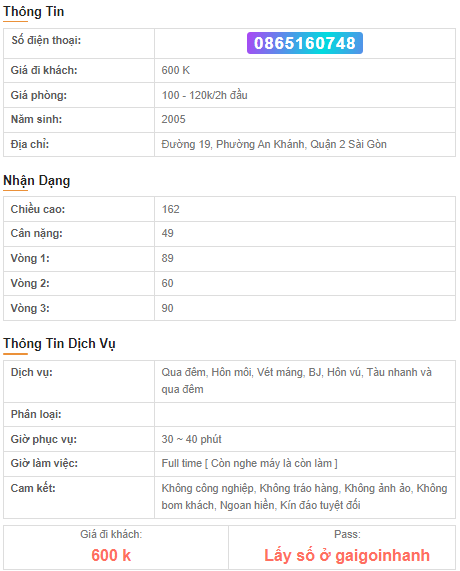Click the '30 ~ 40 phút' service time value

pyautogui.click(x=191, y=439)
